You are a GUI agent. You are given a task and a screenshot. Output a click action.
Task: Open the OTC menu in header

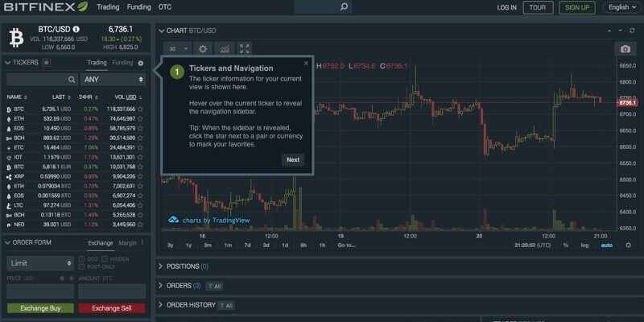tap(165, 7)
